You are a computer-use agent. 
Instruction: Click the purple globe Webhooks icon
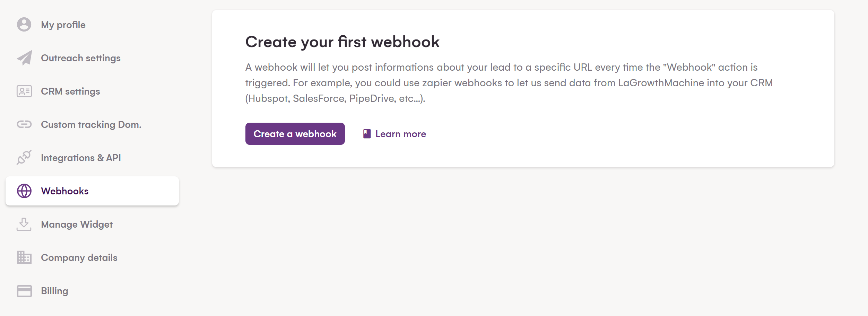[24, 191]
